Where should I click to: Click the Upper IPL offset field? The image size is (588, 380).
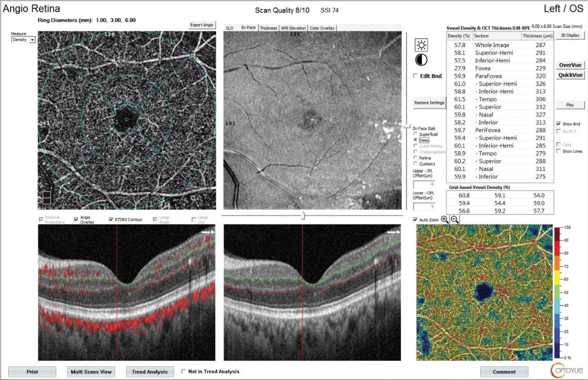click(x=424, y=184)
